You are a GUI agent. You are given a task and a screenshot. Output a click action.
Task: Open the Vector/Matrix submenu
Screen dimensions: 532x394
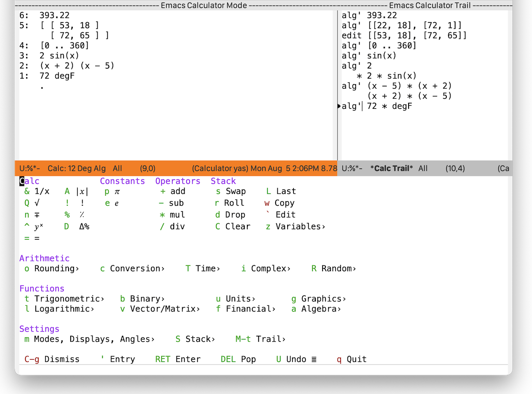coord(160,309)
